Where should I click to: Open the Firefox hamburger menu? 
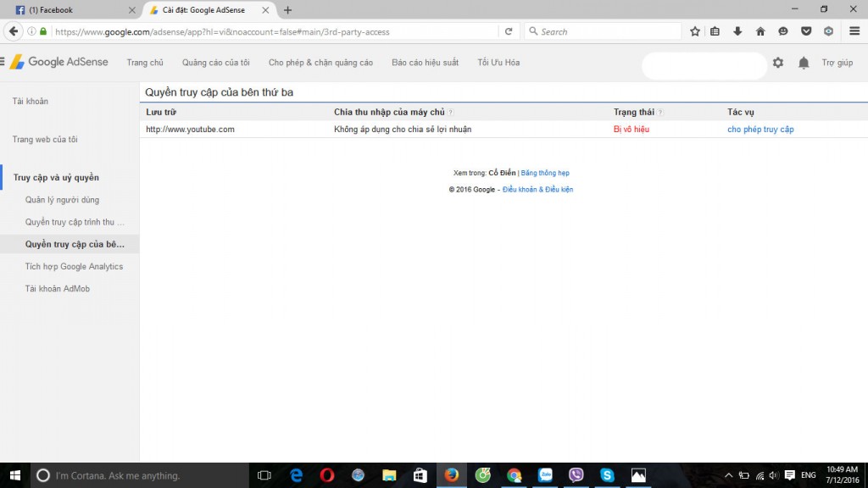[x=854, y=31]
